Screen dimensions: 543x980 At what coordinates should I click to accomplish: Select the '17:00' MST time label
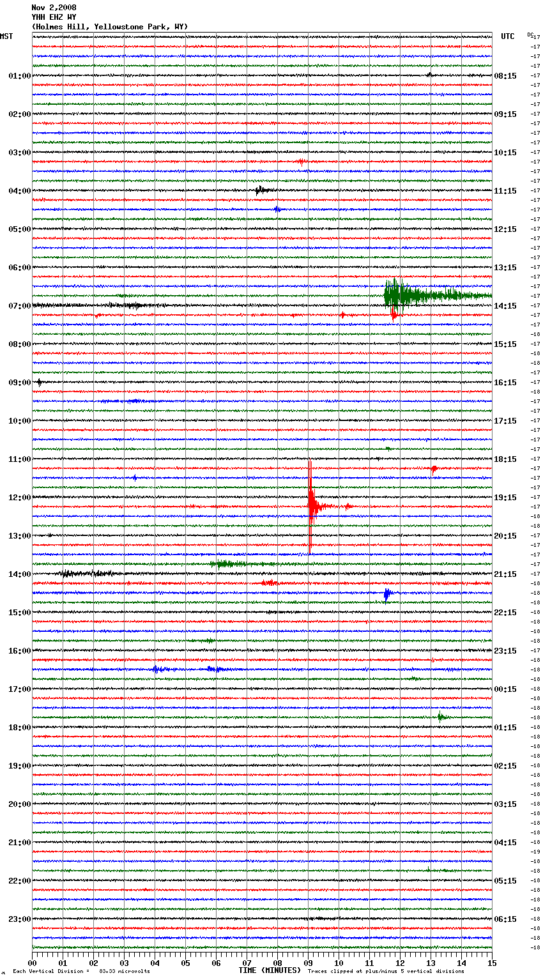(x=20, y=689)
